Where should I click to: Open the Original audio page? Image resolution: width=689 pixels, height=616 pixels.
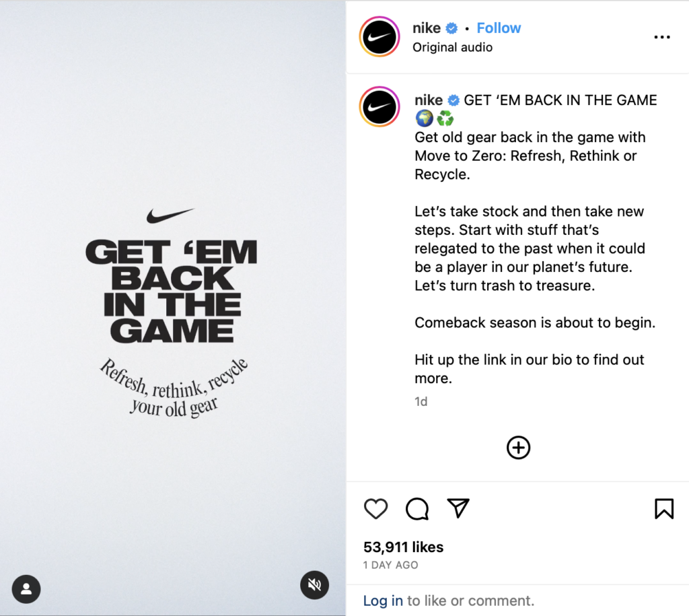(452, 47)
